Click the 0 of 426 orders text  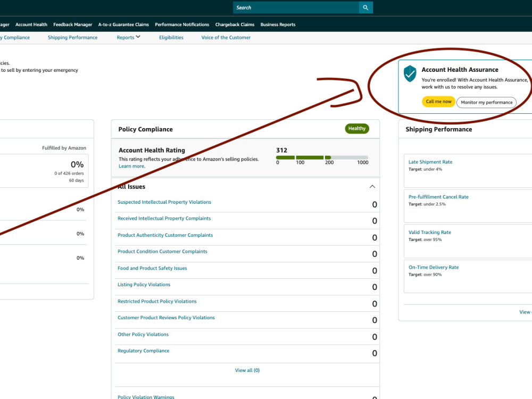click(x=69, y=173)
